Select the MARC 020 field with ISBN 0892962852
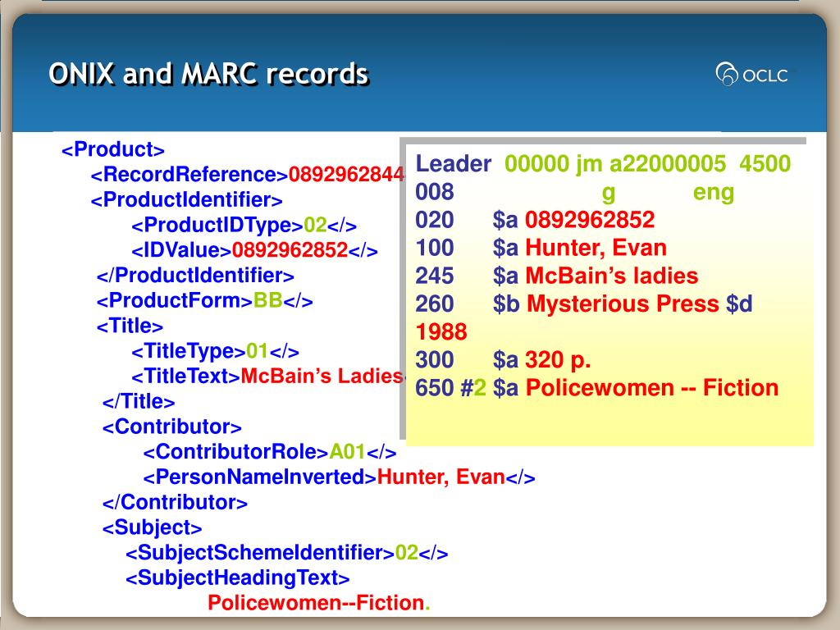Viewport: 840px width, 630px height. coord(535,220)
